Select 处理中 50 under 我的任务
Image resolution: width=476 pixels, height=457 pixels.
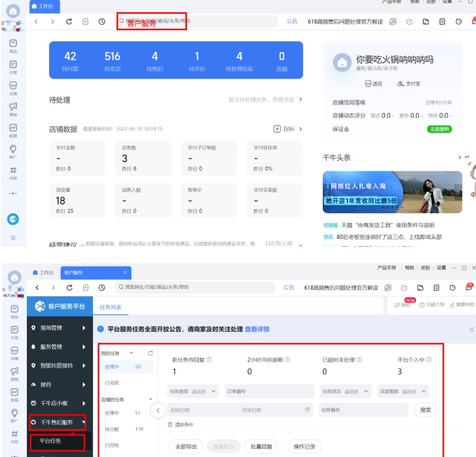(126, 367)
